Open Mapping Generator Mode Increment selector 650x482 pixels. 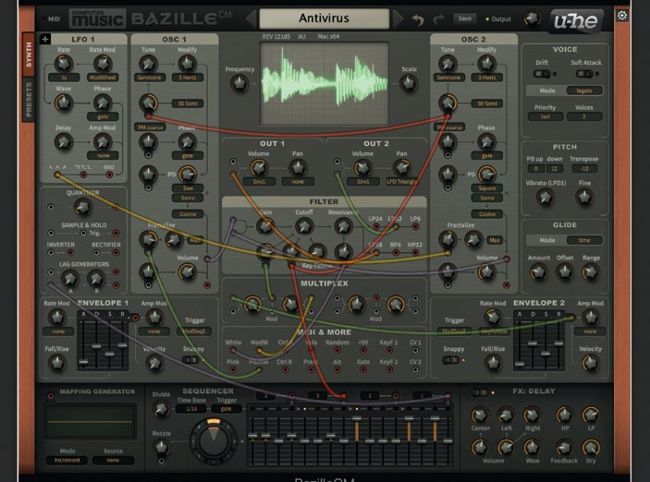(x=67, y=460)
